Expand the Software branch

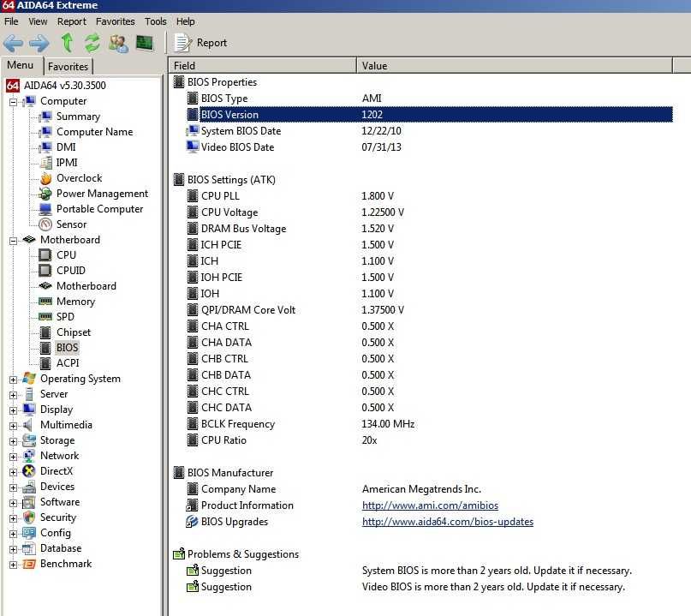click(x=13, y=503)
